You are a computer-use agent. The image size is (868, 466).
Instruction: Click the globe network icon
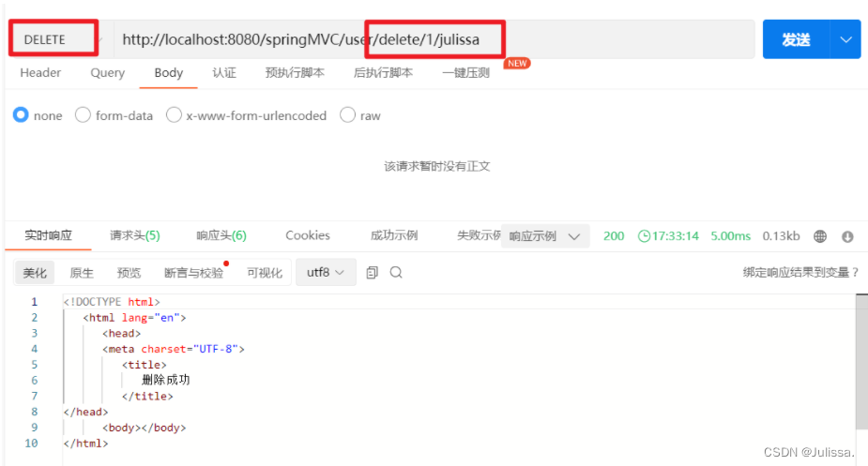(x=820, y=236)
